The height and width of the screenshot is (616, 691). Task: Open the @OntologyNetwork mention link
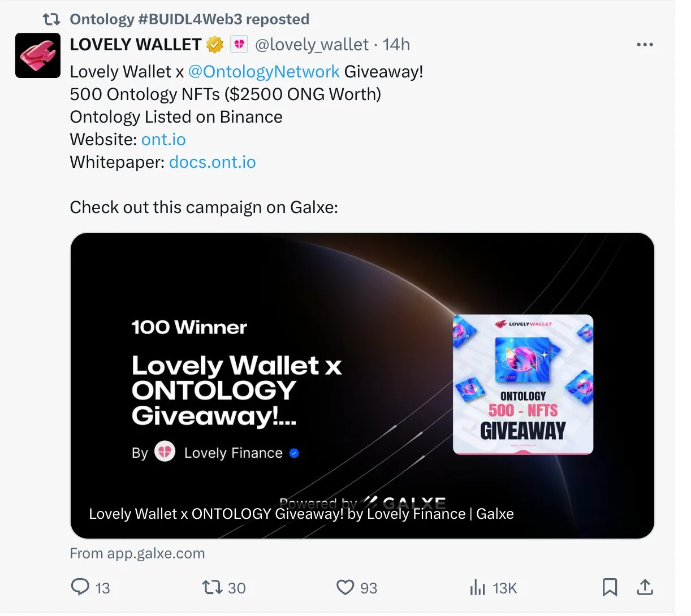[x=264, y=72]
